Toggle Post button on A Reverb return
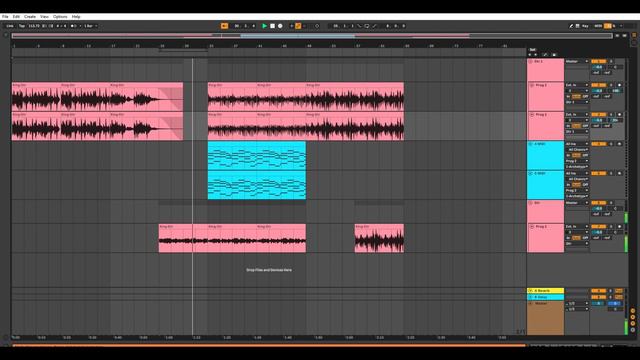The height and width of the screenshot is (360, 640). click(619, 291)
